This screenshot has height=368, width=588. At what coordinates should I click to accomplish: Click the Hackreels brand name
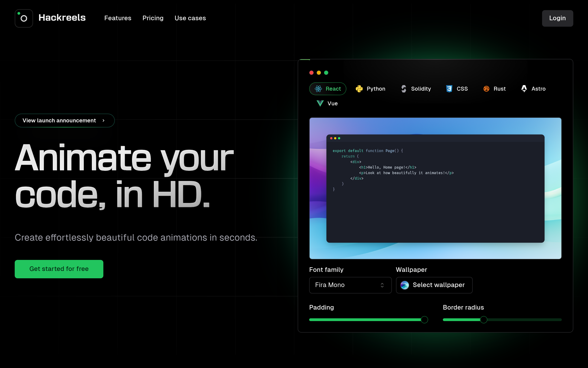click(62, 18)
